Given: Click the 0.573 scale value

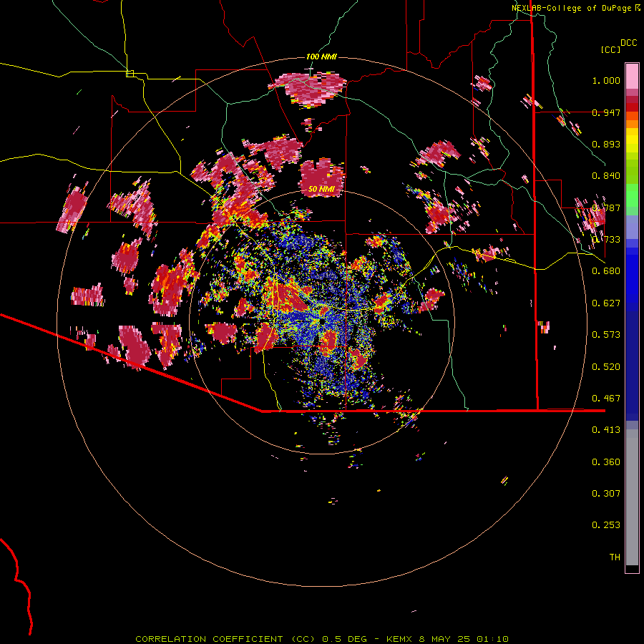Looking at the screenshot, I should click(606, 335).
